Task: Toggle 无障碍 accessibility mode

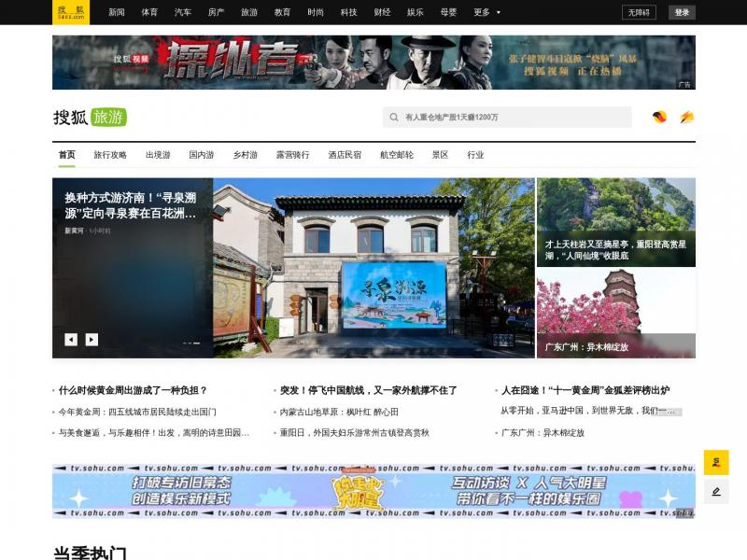Action: coord(639,12)
